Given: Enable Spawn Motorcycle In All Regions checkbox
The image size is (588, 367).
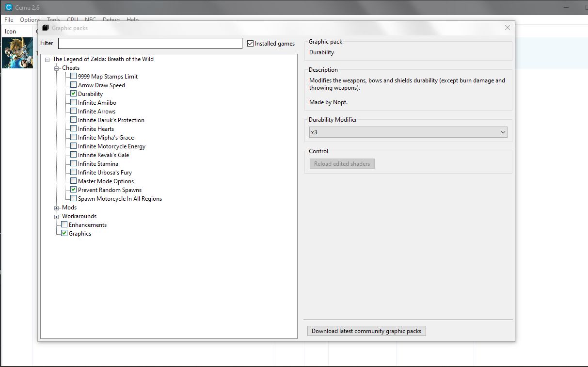Looking at the screenshot, I should [x=73, y=198].
